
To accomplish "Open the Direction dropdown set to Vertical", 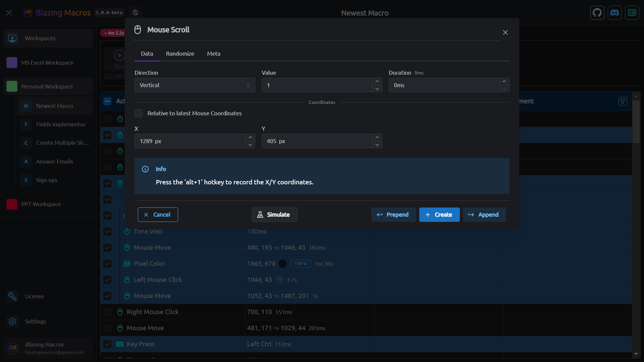I will pos(195,85).
